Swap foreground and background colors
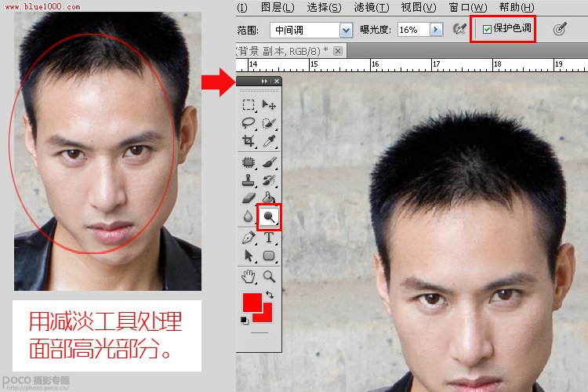The image size is (588, 392). [270, 295]
